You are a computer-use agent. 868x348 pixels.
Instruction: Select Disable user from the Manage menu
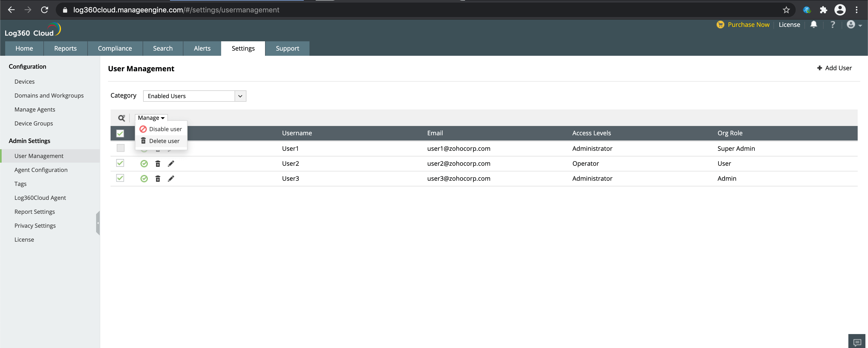[165, 129]
